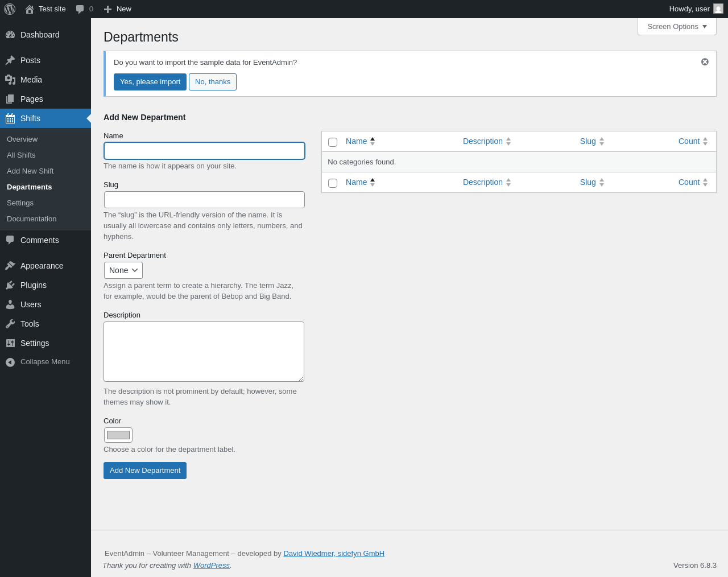Click the Posts pushpin icon

(x=10, y=60)
